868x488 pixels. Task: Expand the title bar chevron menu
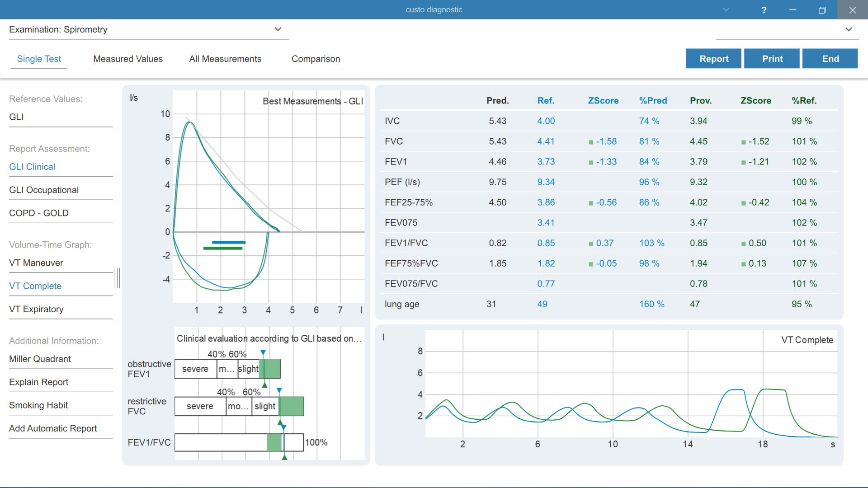point(726,10)
